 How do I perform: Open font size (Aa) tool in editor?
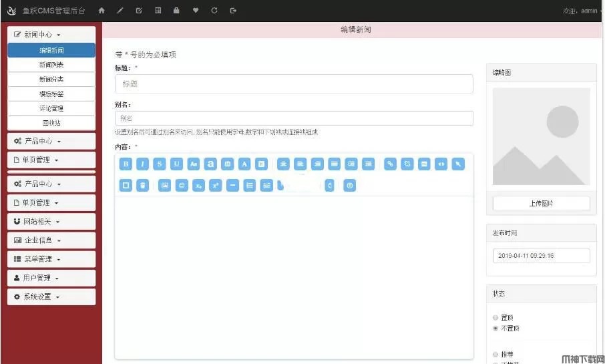click(193, 164)
